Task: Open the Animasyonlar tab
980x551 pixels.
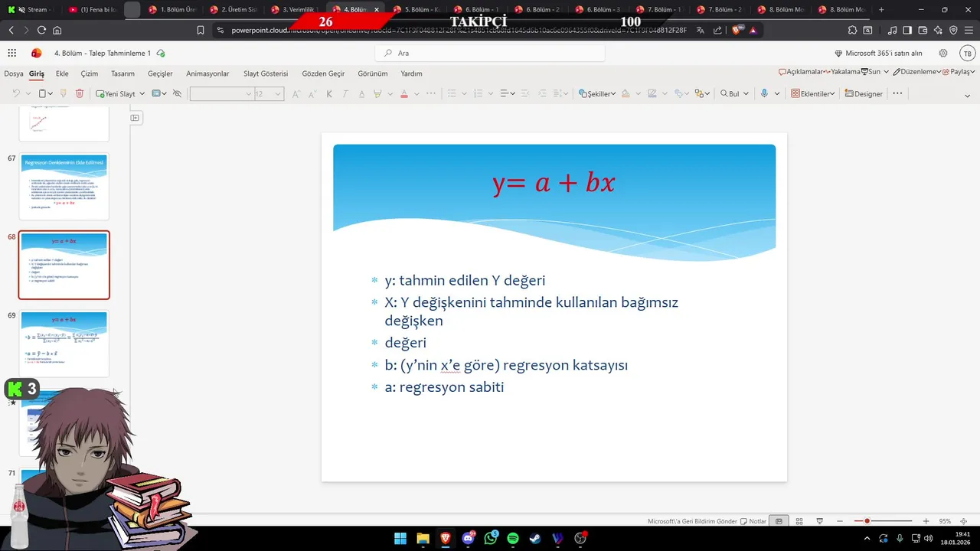Action: click(207, 73)
